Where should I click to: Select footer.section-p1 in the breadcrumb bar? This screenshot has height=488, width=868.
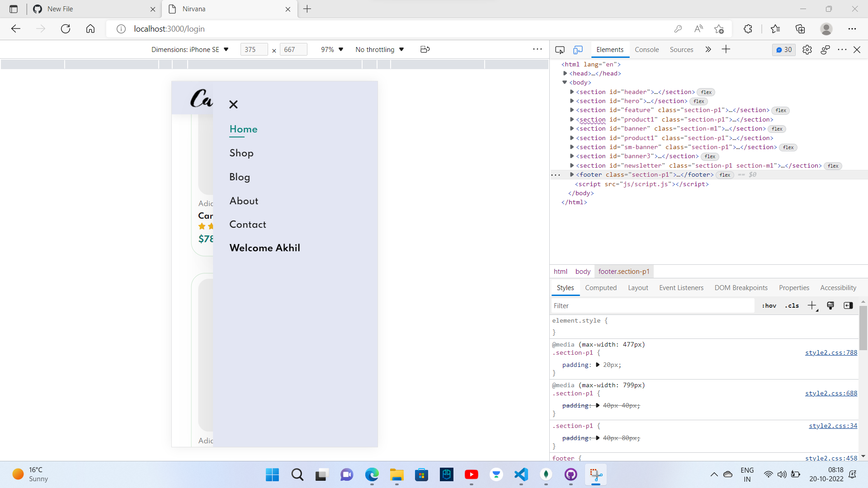pyautogui.click(x=624, y=272)
